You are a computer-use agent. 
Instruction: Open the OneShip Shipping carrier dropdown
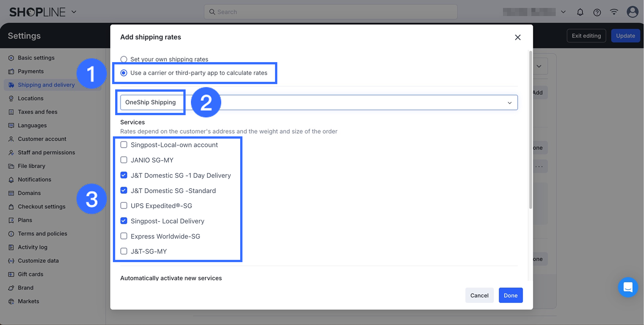pos(319,102)
